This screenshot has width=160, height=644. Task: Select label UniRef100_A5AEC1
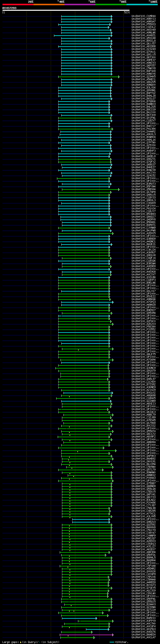click(x=143, y=79)
